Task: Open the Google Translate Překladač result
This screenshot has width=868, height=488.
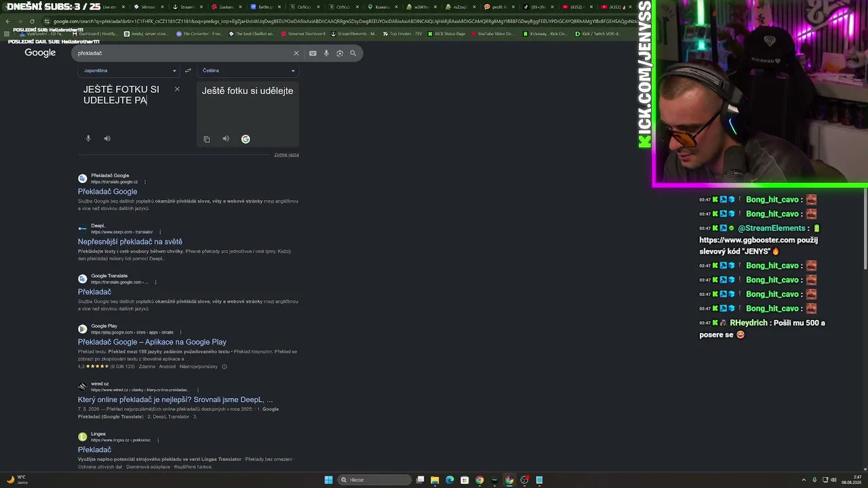Action: 94,292
